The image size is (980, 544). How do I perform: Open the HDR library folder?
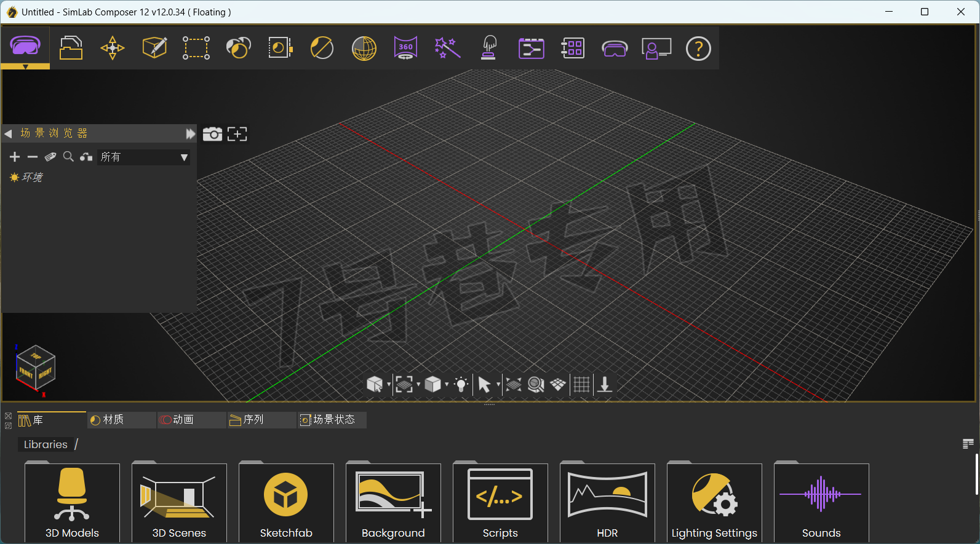pyautogui.click(x=607, y=502)
